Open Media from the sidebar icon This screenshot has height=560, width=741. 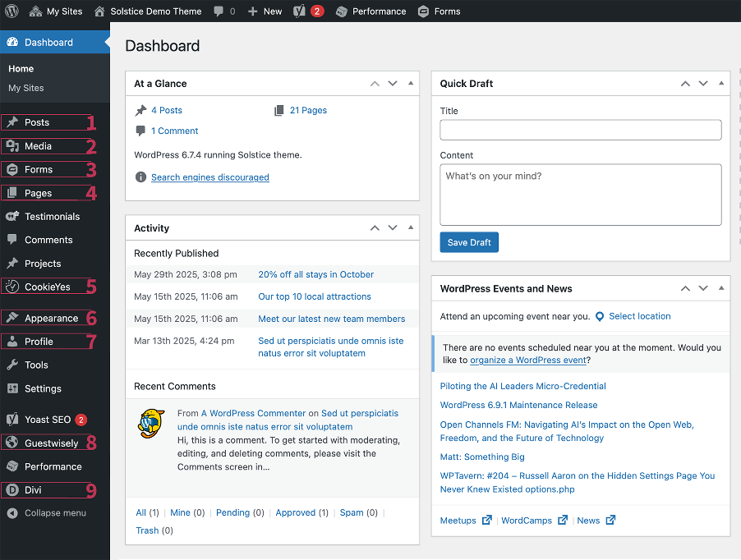pos(12,146)
